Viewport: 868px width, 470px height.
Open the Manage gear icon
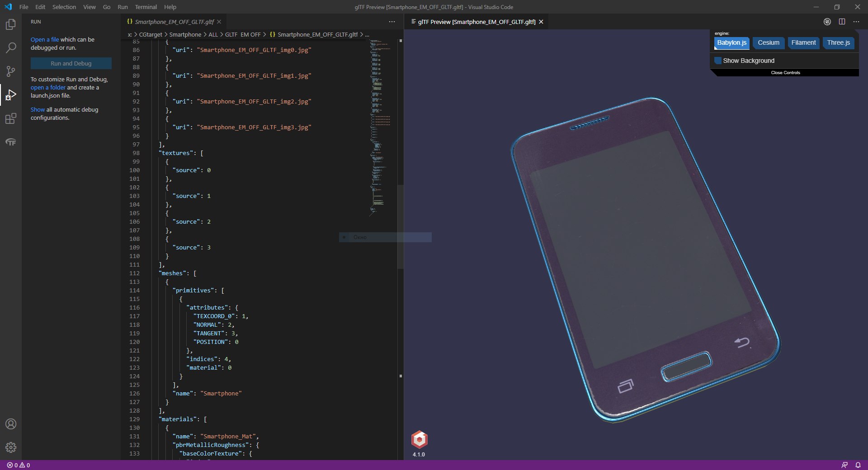click(x=11, y=447)
